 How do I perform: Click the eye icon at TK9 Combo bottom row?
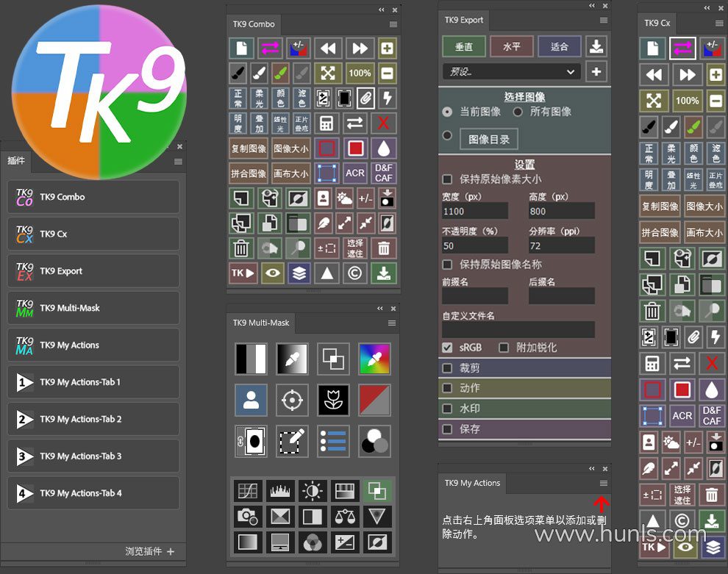(x=271, y=273)
